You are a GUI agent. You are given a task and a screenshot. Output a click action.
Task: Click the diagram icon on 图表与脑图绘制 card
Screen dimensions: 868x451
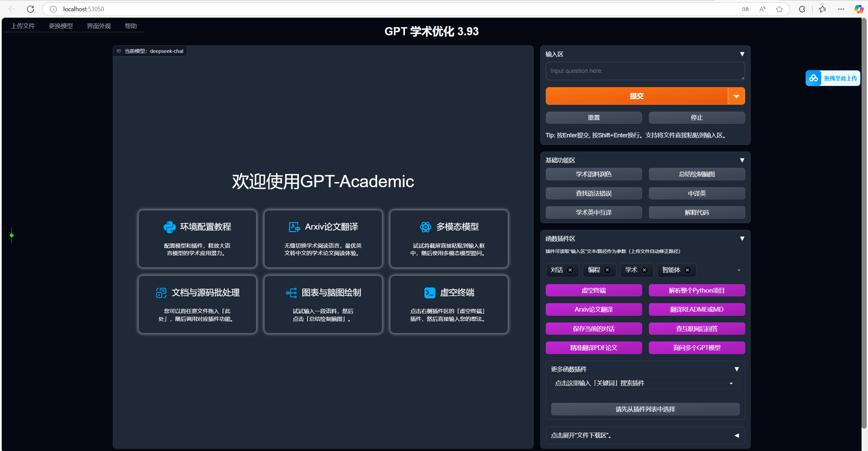coord(291,293)
